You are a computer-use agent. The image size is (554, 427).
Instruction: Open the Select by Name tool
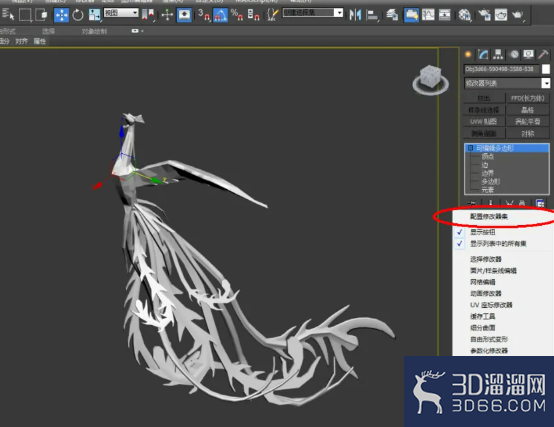pos(8,14)
